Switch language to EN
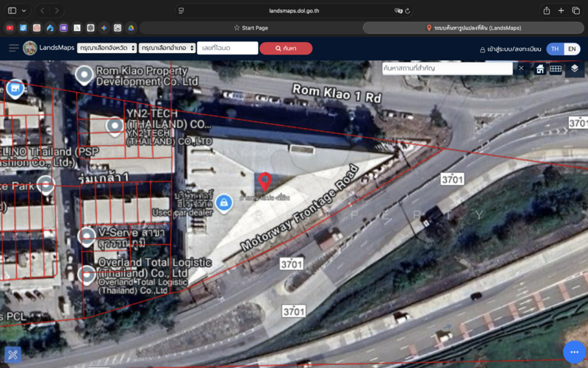 point(572,49)
